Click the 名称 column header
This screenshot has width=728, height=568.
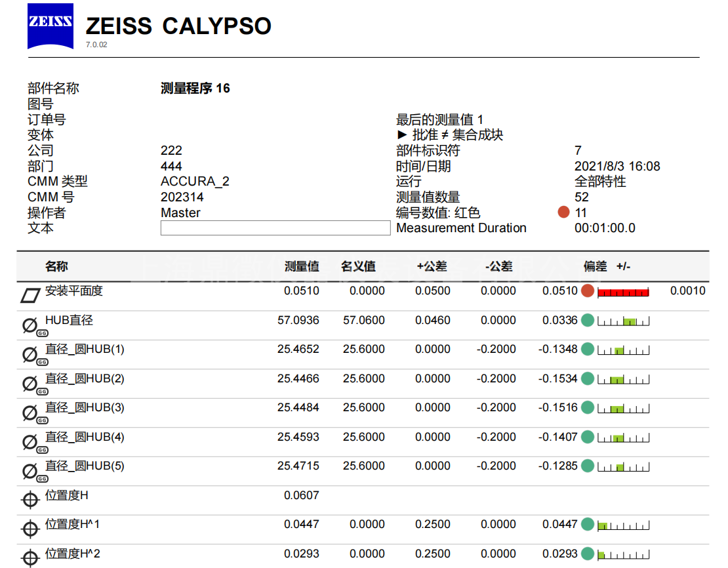(56, 266)
